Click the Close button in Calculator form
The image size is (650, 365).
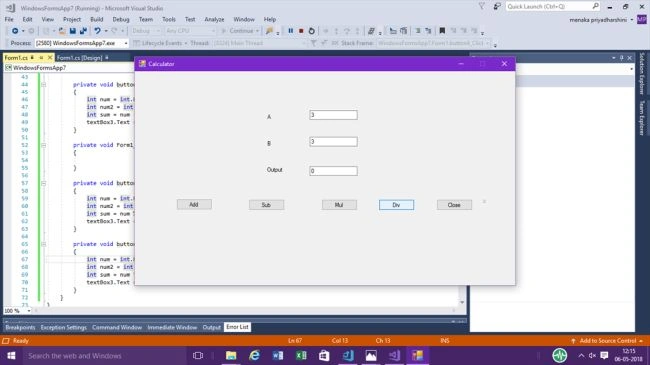454,205
